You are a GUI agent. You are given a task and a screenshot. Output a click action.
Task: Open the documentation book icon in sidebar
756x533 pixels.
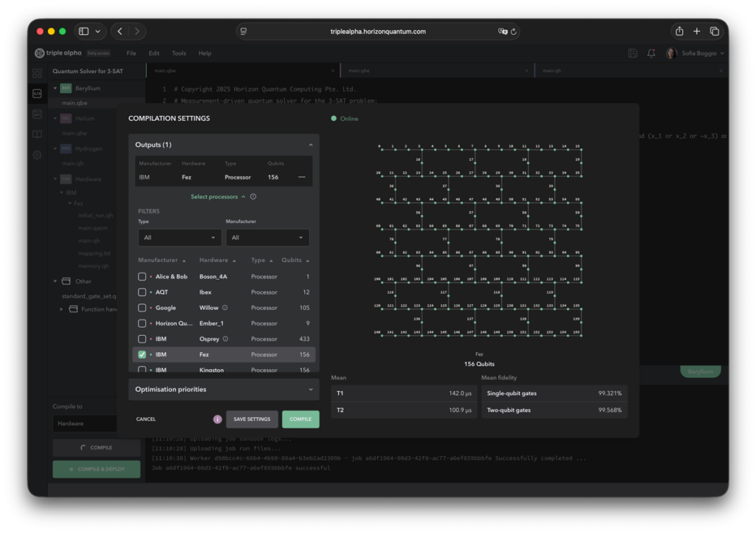(37, 134)
